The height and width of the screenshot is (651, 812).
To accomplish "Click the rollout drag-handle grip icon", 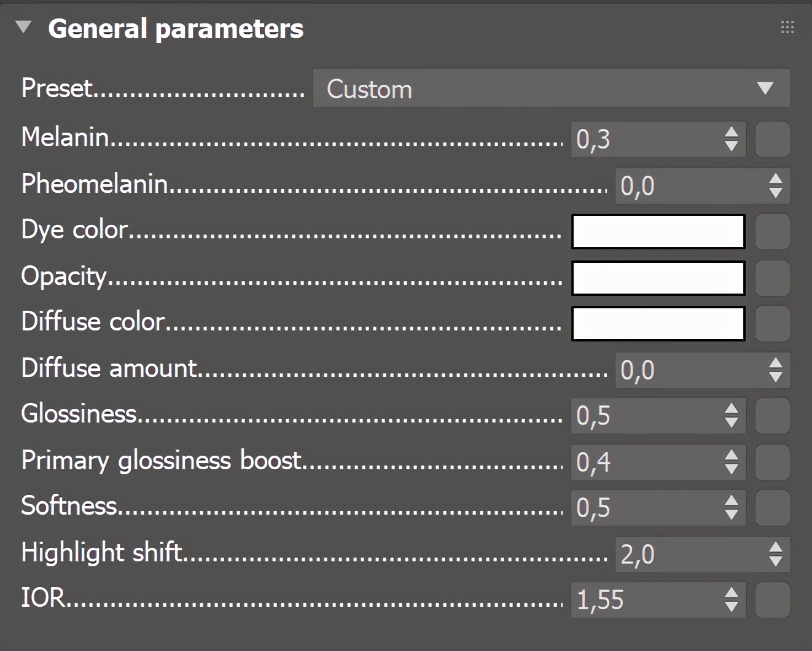I will coord(787,28).
